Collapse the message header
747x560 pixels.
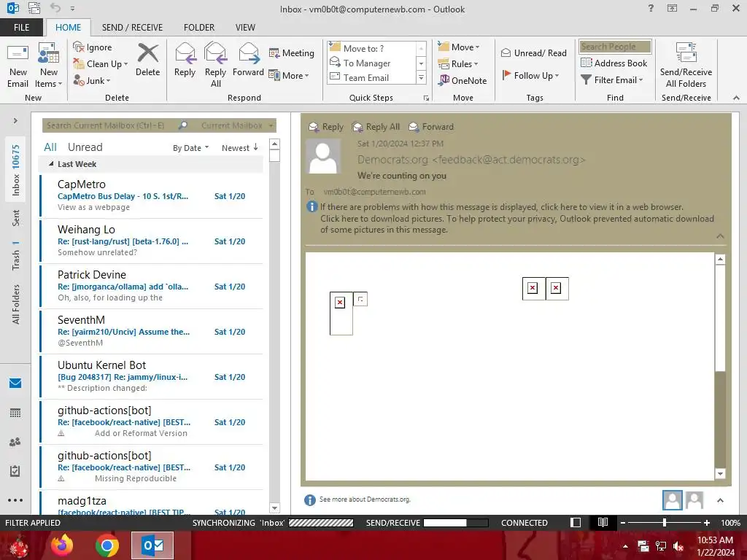pyautogui.click(x=720, y=236)
